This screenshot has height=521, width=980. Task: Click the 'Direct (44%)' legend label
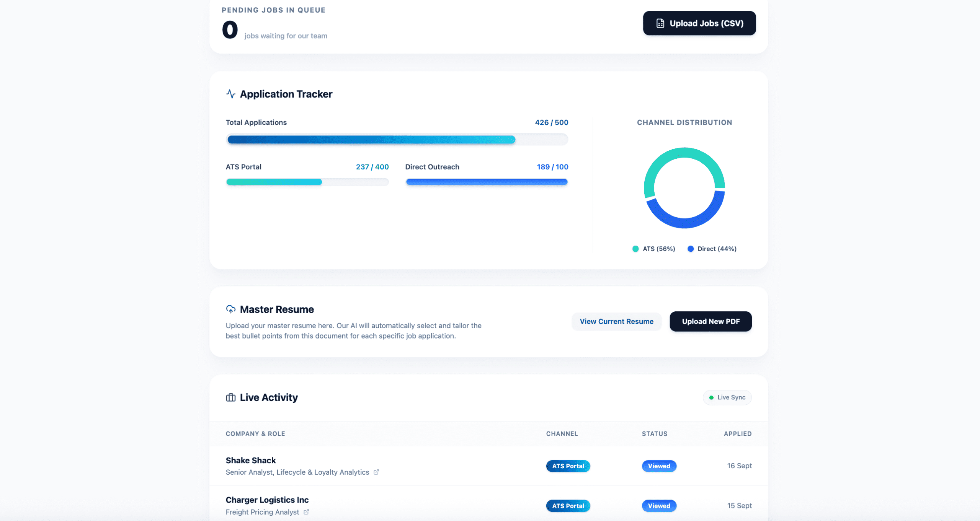click(x=717, y=249)
